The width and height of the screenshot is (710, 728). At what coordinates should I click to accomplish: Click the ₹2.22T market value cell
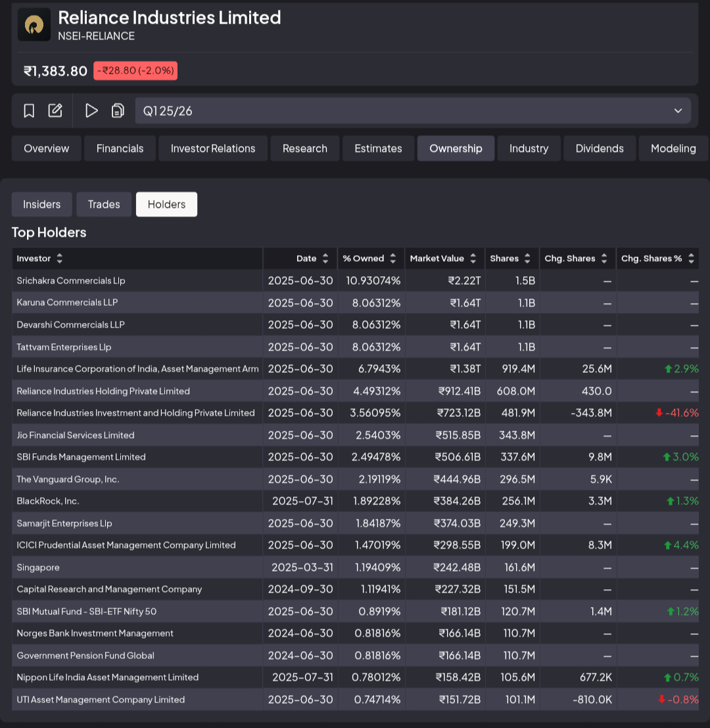[465, 281]
